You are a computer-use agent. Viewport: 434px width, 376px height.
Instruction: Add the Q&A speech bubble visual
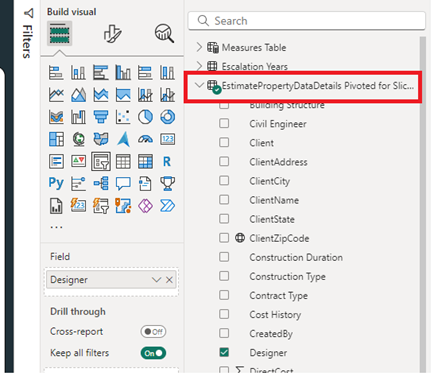(123, 183)
